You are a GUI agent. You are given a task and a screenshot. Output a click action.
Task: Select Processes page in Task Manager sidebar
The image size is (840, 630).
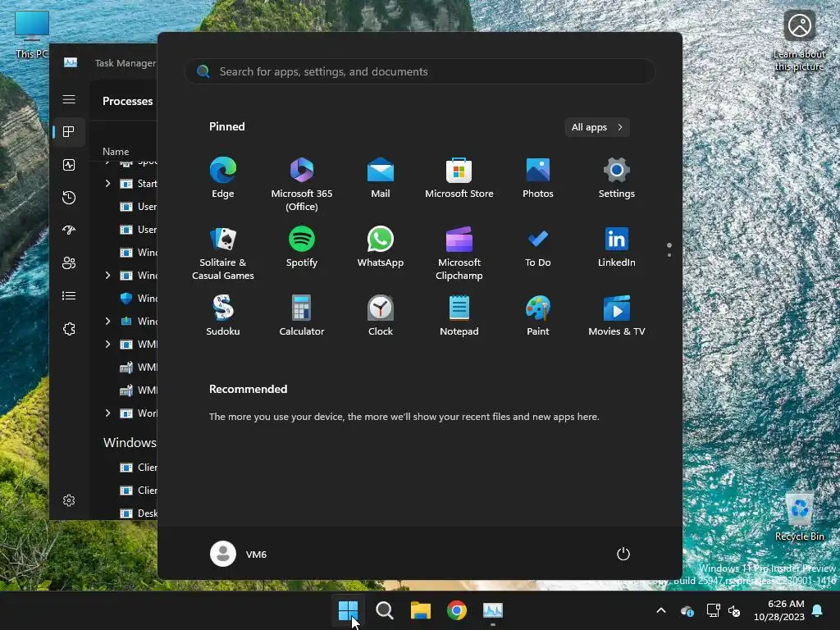(69, 132)
